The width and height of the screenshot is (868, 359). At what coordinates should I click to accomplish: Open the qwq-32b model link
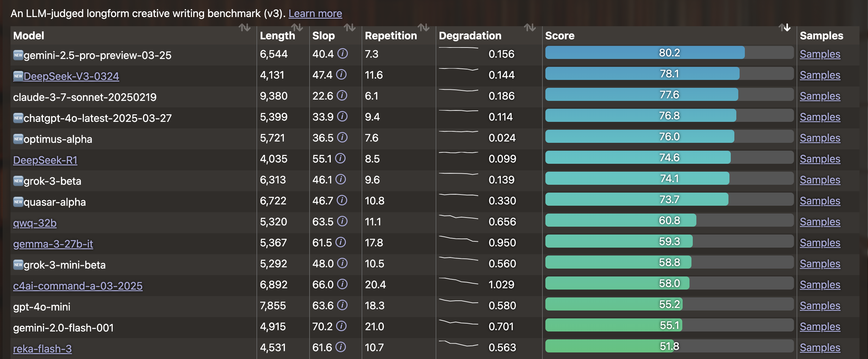click(x=35, y=223)
